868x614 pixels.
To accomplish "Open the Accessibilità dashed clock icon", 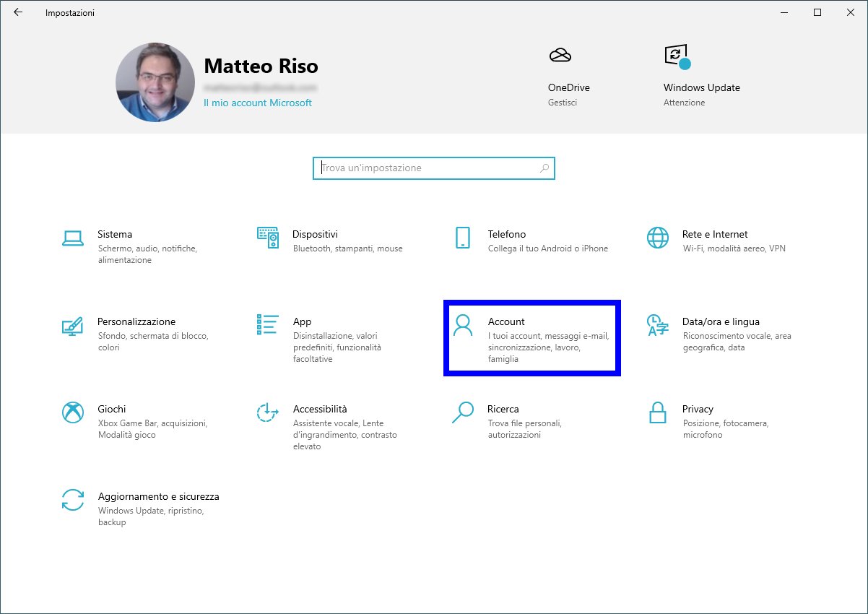I will tap(268, 412).
